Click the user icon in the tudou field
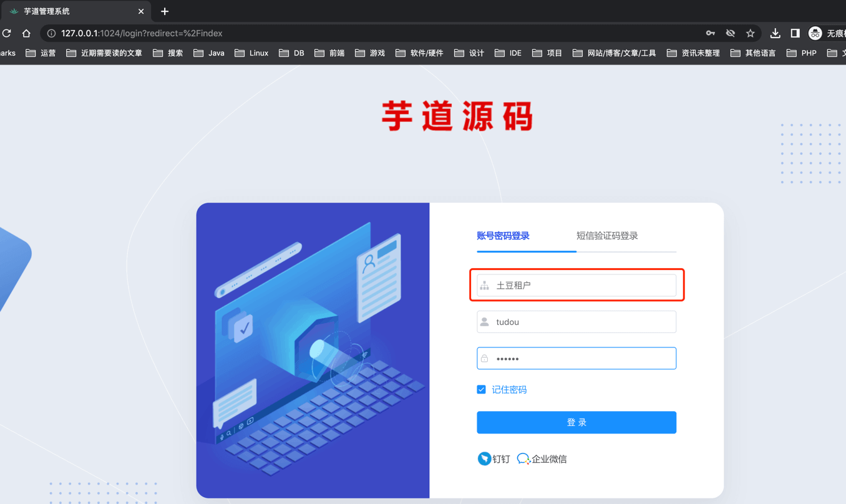 pyautogui.click(x=484, y=321)
